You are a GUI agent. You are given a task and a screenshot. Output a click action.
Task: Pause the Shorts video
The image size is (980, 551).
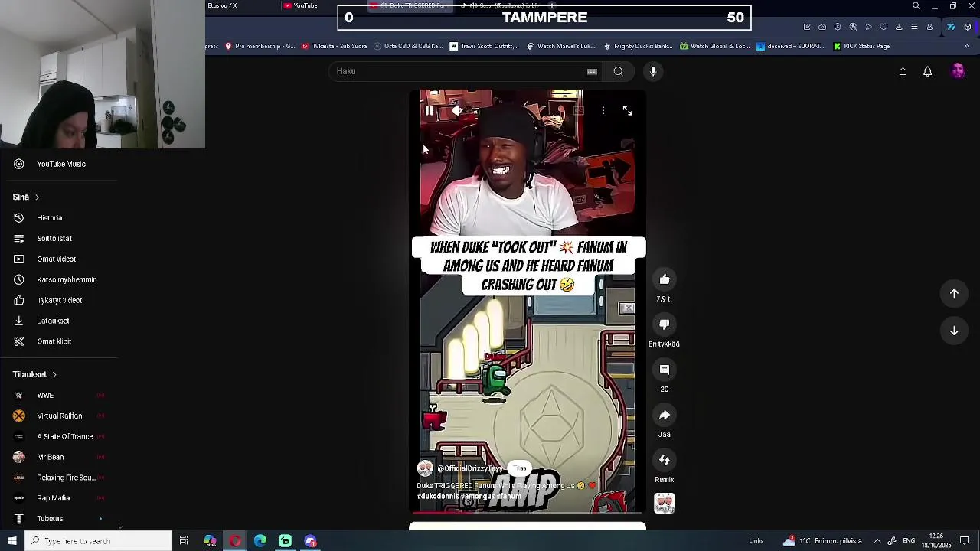(x=430, y=111)
